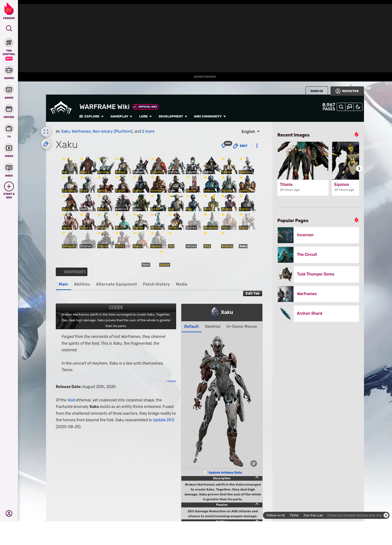Open the Gameplay dropdown menu
Screen dimensions: 392x545
[121, 116]
